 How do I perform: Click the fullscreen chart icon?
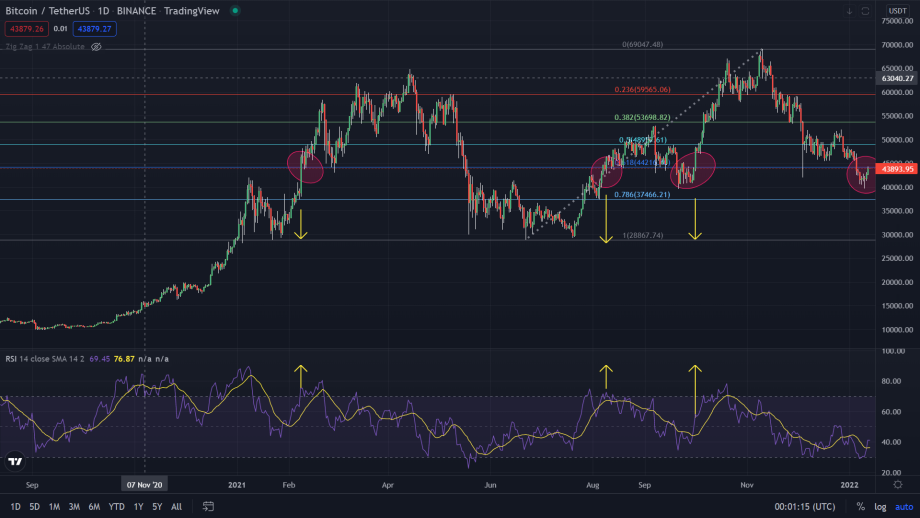(866, 11)
